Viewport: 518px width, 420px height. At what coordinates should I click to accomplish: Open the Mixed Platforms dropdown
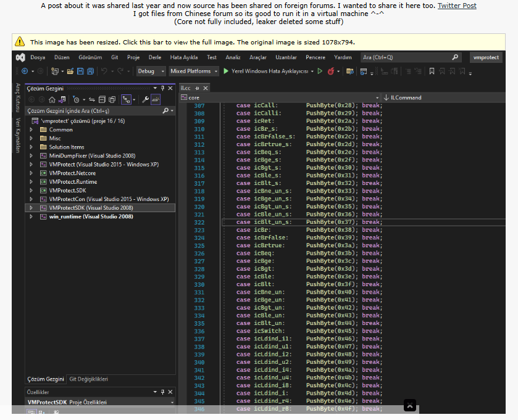(194, 72)
